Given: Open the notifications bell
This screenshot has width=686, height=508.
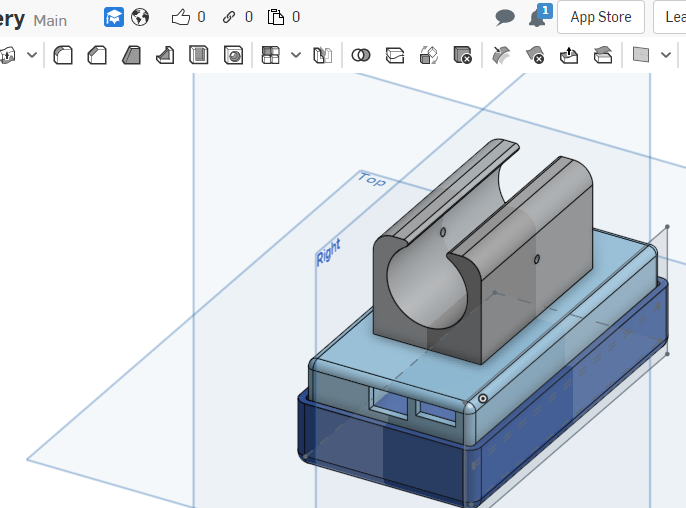Looking at the screenshot, I should click(538, 17).
